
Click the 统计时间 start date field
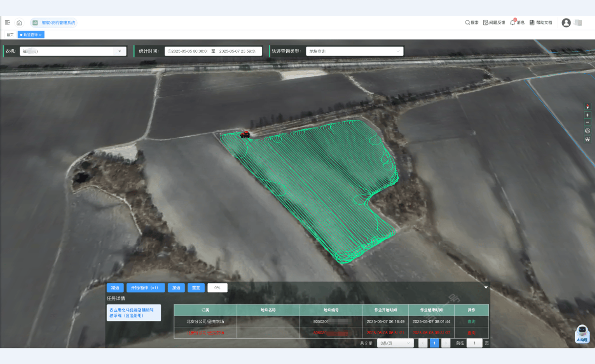[188, 51]
